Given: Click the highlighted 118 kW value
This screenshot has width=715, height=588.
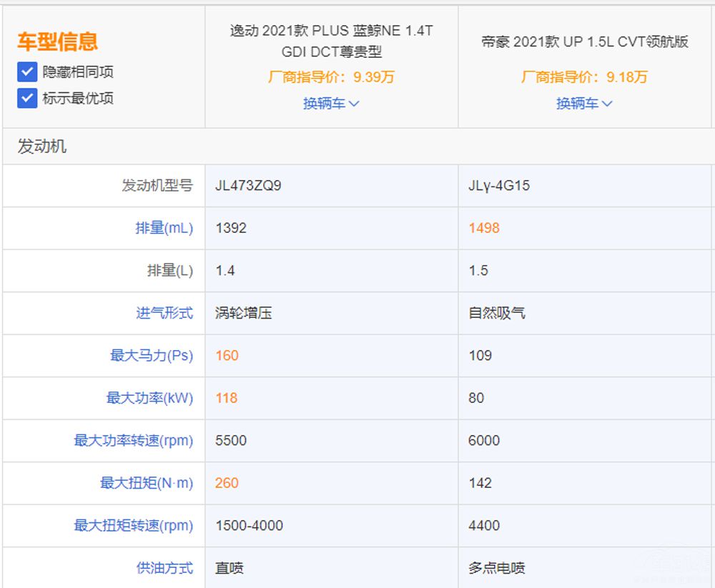Looking at the screenshot, I should pos(226,397).
